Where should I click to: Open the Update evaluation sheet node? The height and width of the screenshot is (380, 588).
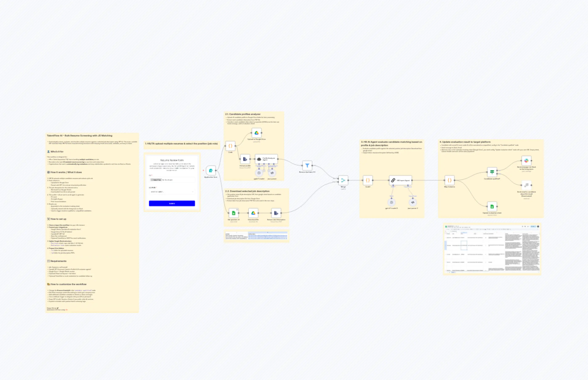coord(492,207)
